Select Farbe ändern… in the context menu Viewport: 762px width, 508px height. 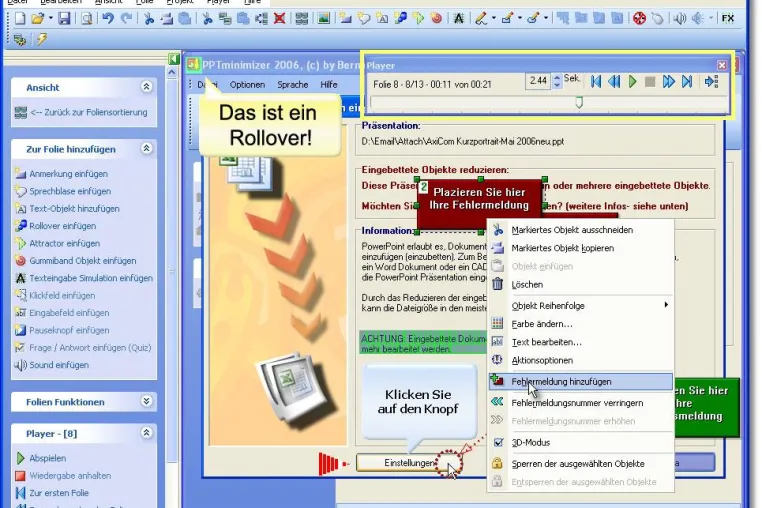pyautogui.click(x=581, y=324)
